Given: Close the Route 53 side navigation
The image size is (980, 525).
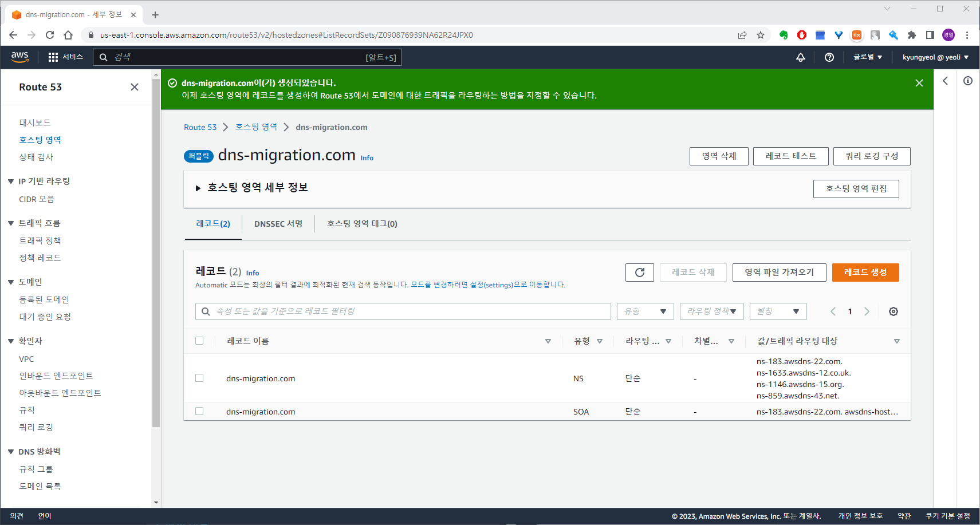Looking at the screenshot, I should point(135,87).
